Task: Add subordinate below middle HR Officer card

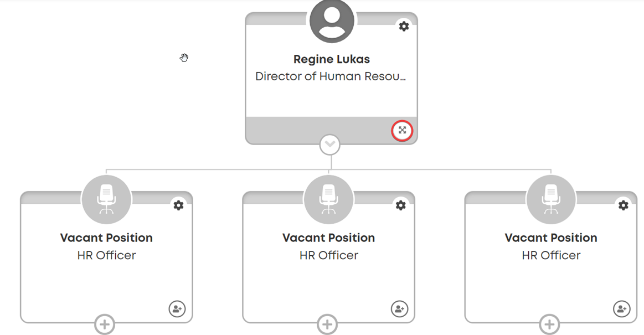Action: [x=327, y=324]
